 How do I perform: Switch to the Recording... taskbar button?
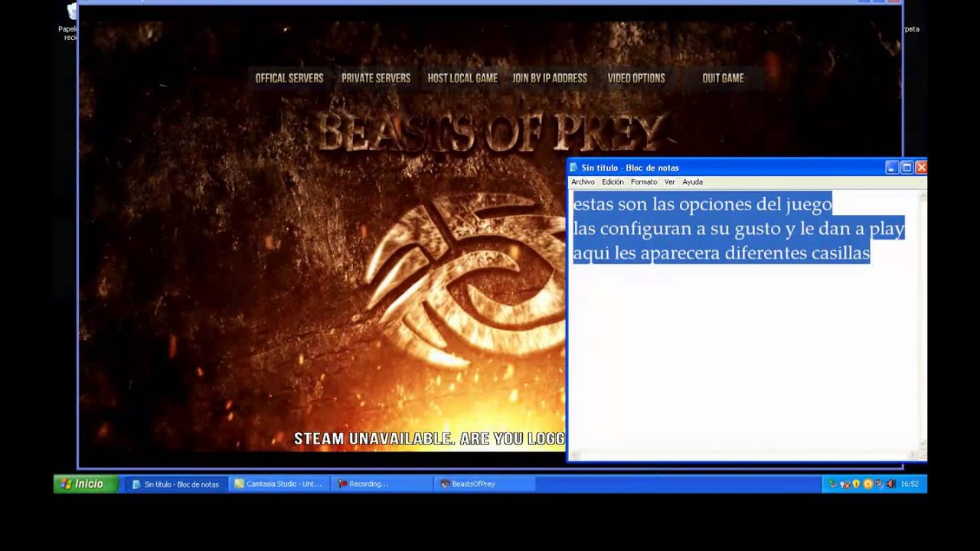(x=381, y=484)
